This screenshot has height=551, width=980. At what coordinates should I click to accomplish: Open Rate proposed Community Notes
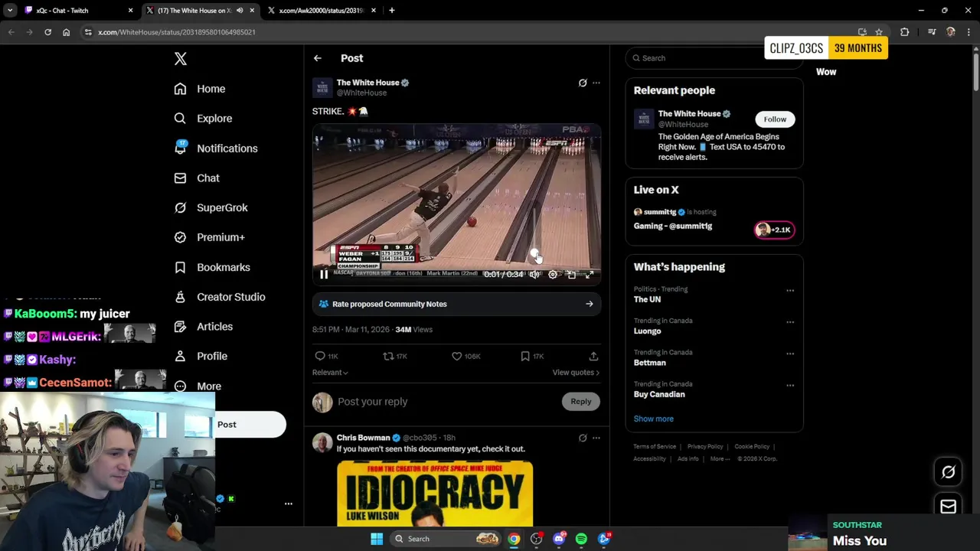[456, 304]
